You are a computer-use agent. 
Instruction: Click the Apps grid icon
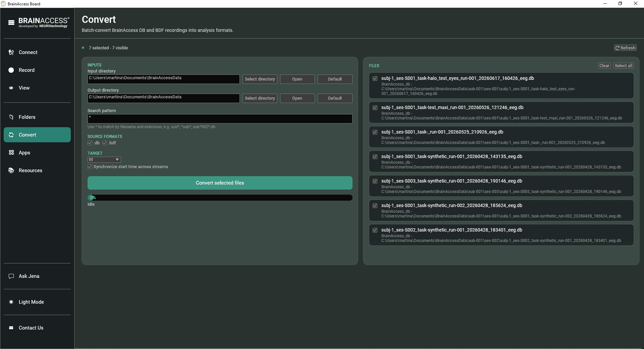click(11, 153)
